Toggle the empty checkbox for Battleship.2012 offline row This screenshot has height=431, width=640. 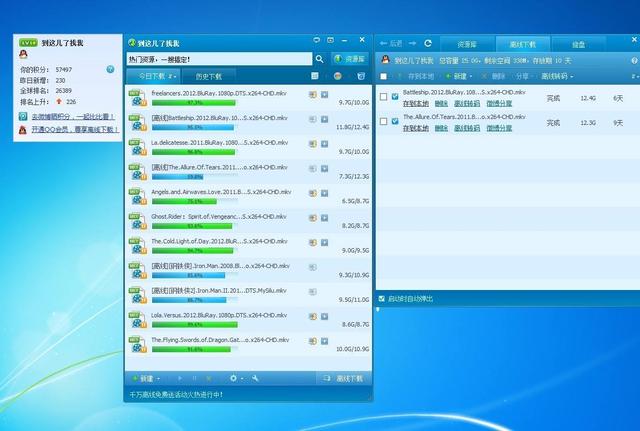click(x=383, y=97)
